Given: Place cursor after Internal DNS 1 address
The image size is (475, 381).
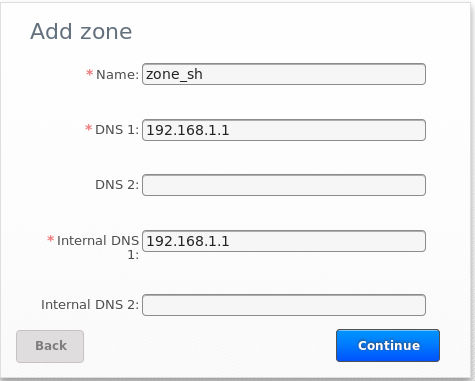Looking at the screenshot, I should [231, 241].
